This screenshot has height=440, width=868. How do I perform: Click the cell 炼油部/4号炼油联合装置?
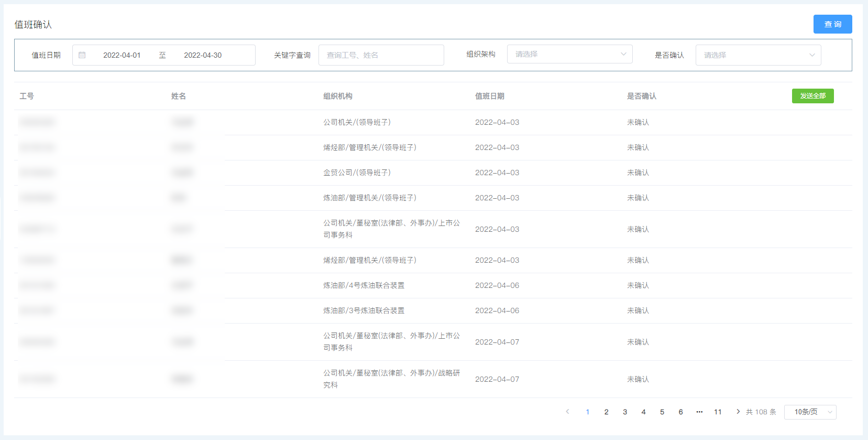click(x=364, y=285)
